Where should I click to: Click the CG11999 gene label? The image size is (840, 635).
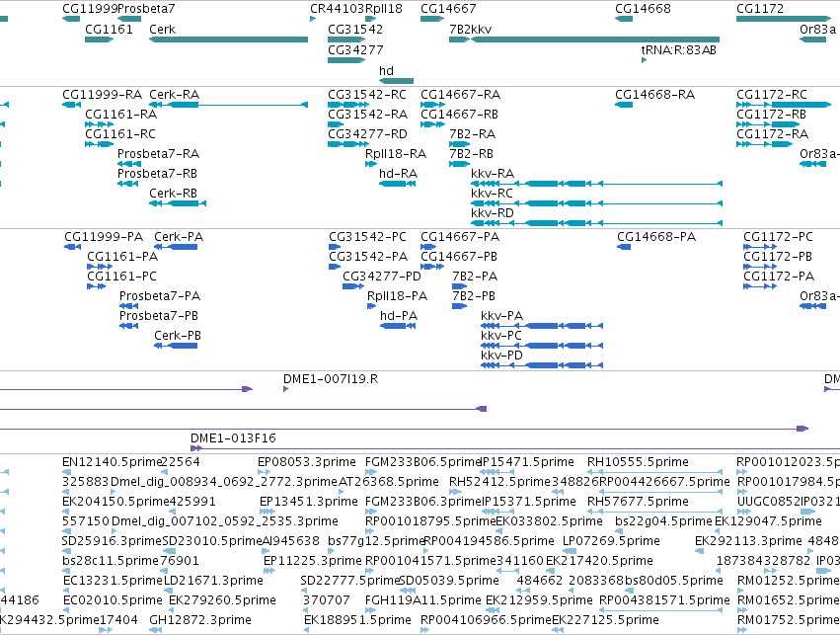click(x=90, y=9)
